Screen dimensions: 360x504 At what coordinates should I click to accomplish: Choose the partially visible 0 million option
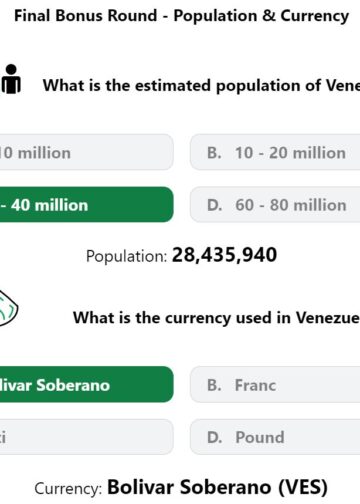(87, 153)
